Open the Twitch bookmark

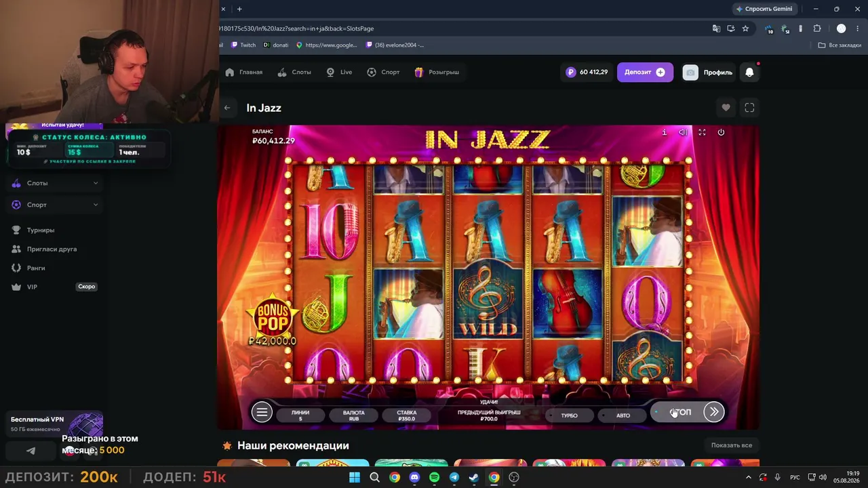pyautogui.click(x=243, y=45)
